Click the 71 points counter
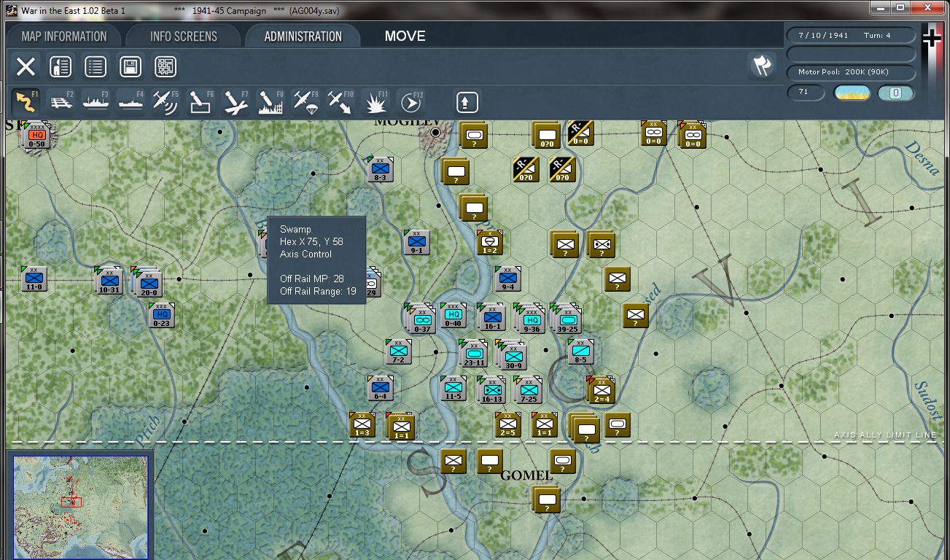Viewport: 950px width, 560px height. [806, 93]
